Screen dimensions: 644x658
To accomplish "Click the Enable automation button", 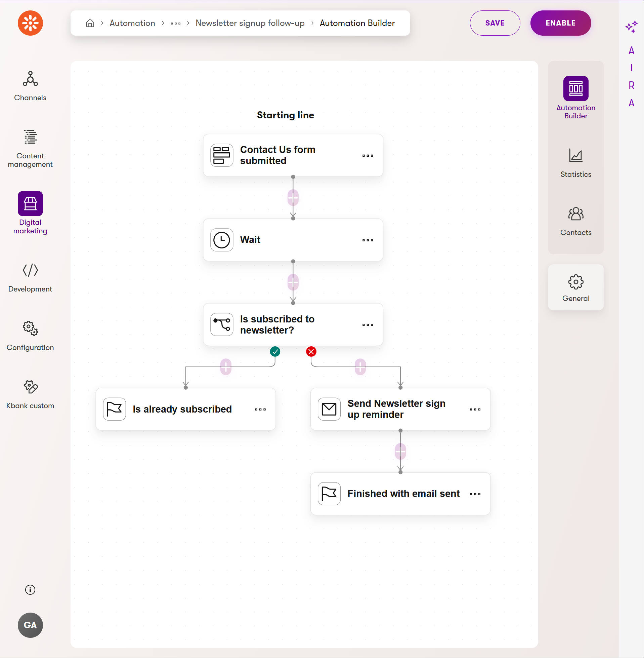I will tap(560, 23).
